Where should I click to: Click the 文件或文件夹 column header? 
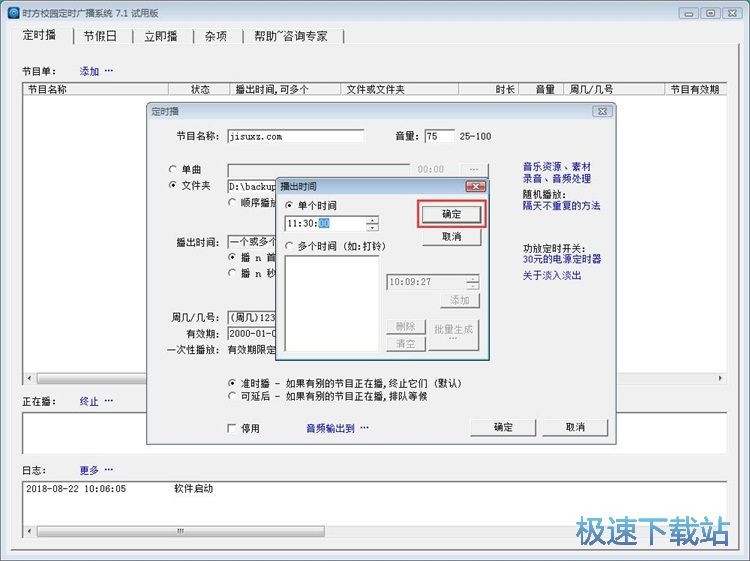(x=400, y=89)
